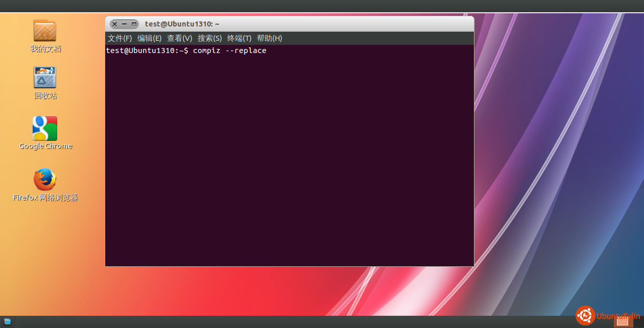Open the 查看(V) menu
Screen dimensions: 644x328
pos(180,38)
